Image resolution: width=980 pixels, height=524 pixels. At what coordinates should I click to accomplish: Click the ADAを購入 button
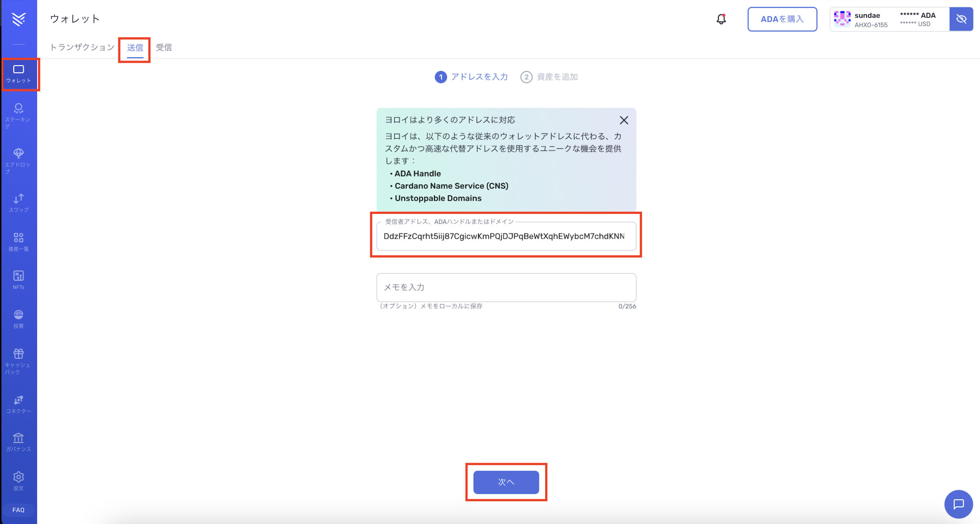[782, 19]
